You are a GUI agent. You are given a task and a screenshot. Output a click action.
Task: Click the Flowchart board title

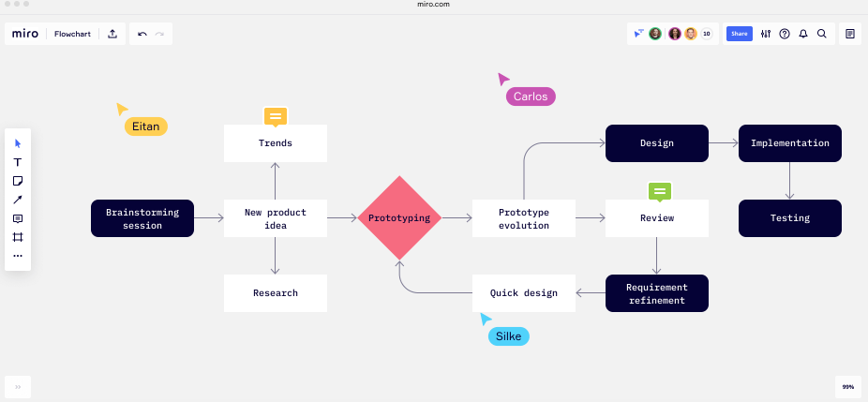(73, 34)
